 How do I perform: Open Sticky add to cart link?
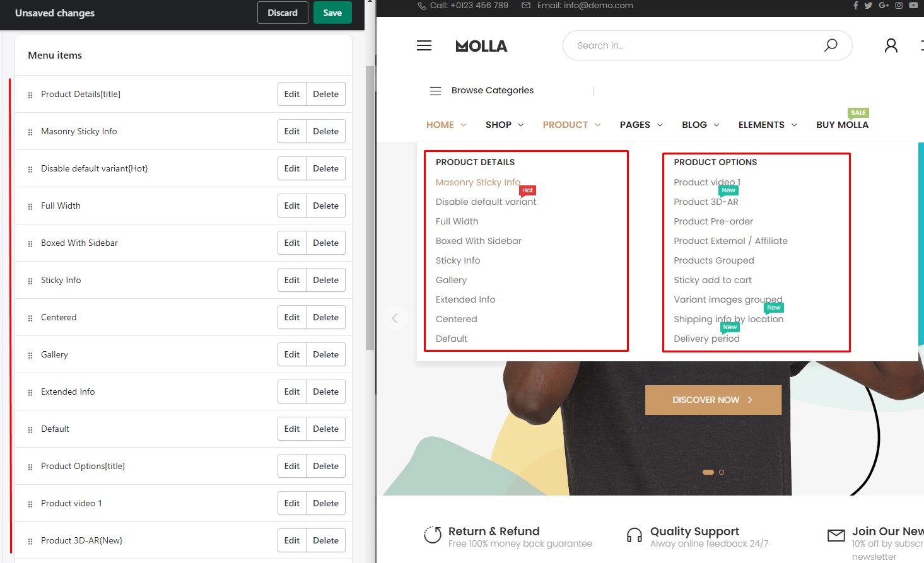pyautogui.click(x=713, y=280)
